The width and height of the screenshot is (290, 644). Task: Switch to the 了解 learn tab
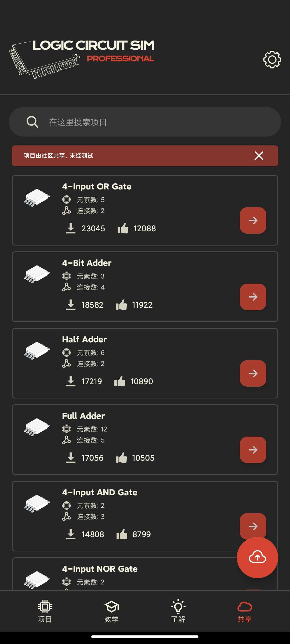[178, 611]
